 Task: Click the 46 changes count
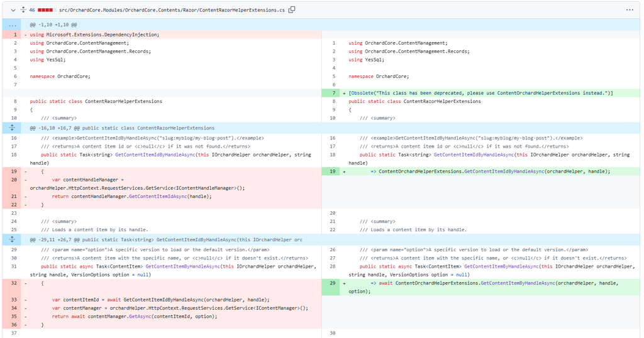pos(32,10)
